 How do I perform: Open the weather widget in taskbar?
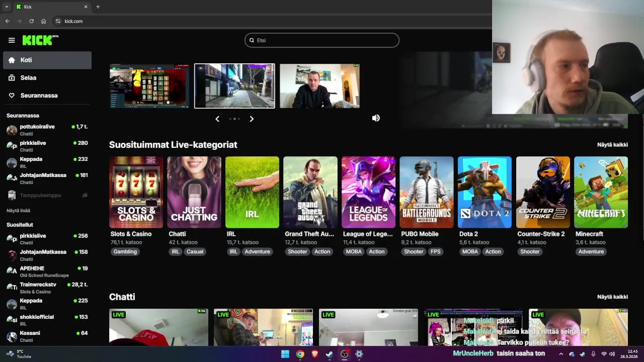pyautogui.click(x=18, y=354)
